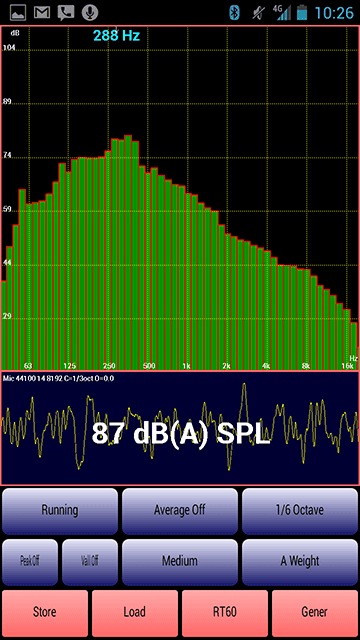
Task: Change the A Weight setting
Action: [300, 562]
